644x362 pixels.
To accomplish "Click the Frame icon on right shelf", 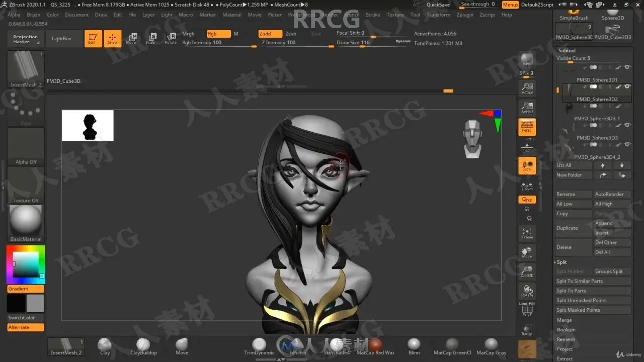I will [x=527, y=233].
